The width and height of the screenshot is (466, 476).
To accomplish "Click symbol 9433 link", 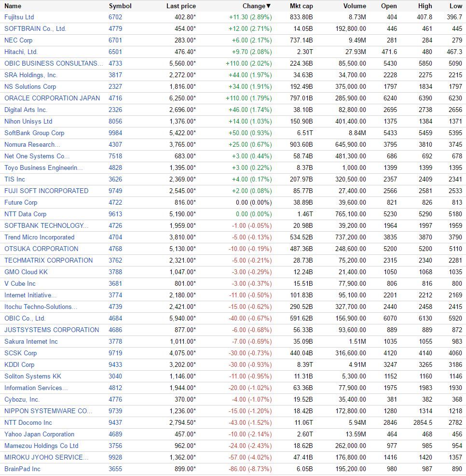I will click(115, 364).
